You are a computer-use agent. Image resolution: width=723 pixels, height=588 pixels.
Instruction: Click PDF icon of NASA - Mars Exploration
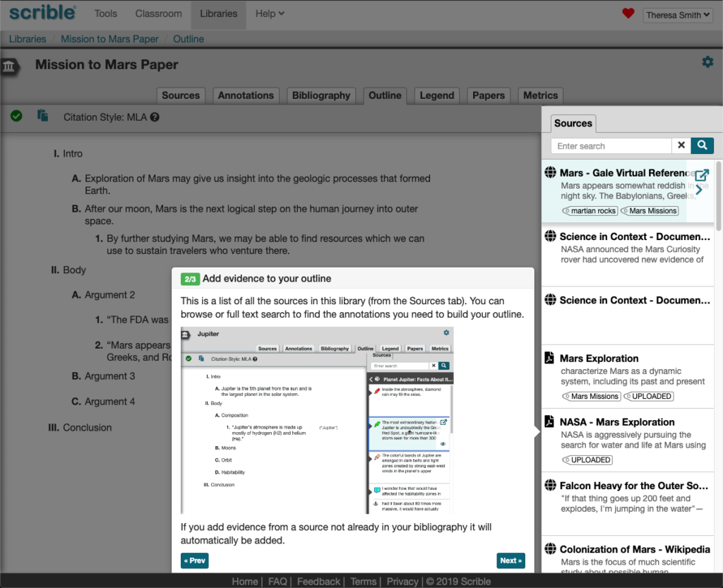[x=549, y=421]
